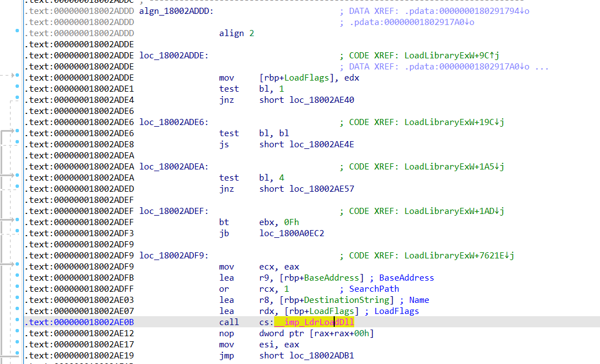The width and height of the screenshot is (600, 364).
Task: Select the loc_18002ADF9 label
Action: 174,255
